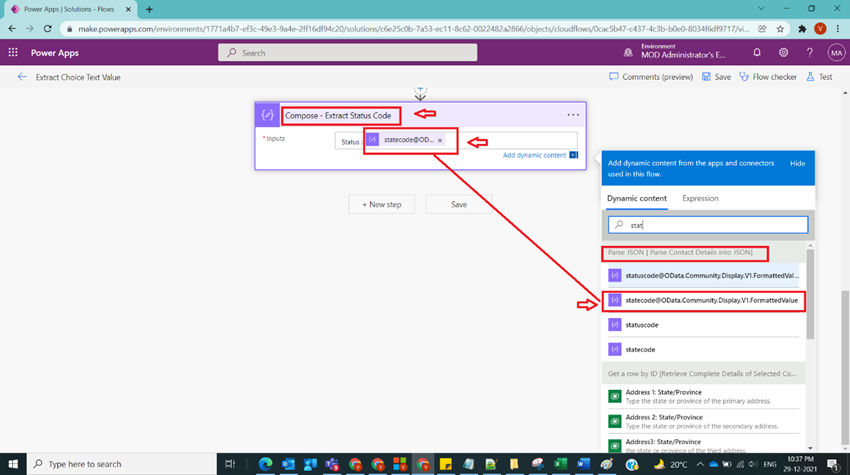Select the plain statuscode dynamic content
850x475 pixels.
click(x=704, y=325)
